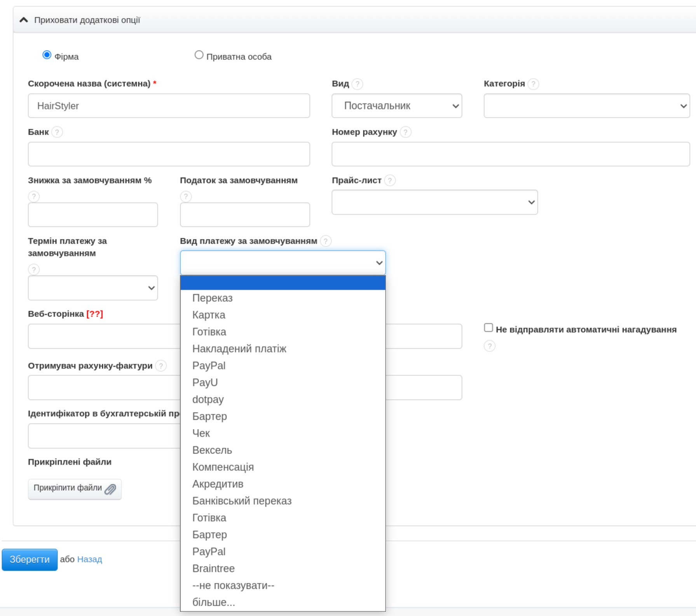This screenshot has width=696, height=616.
Task: Click help icon next to Банк label
Action: click(57, 132)
